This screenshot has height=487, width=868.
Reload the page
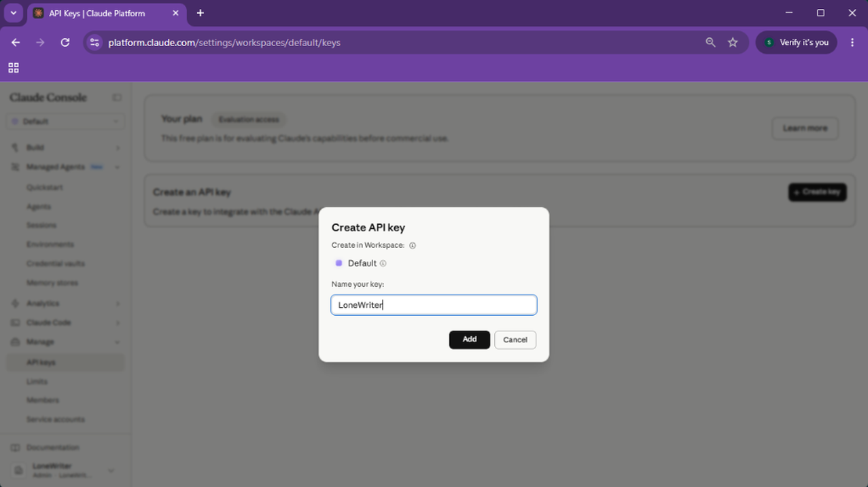click(65, 42)
